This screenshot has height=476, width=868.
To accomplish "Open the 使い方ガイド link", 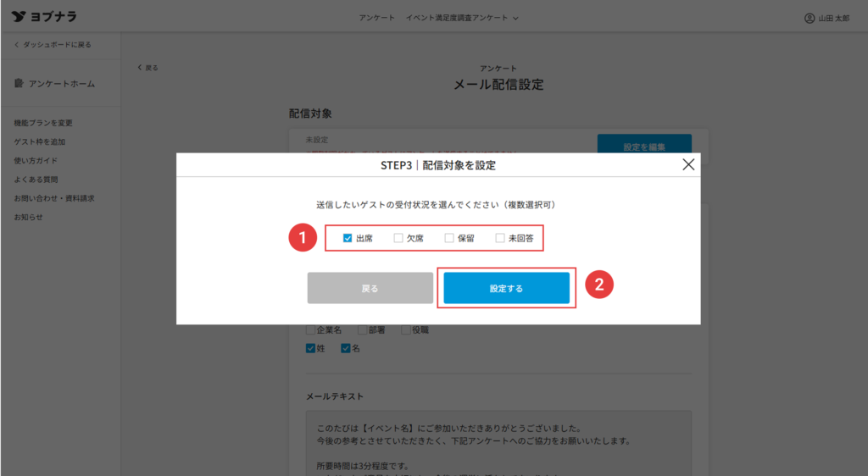I will pyautogui.click(x=36, y=160).
